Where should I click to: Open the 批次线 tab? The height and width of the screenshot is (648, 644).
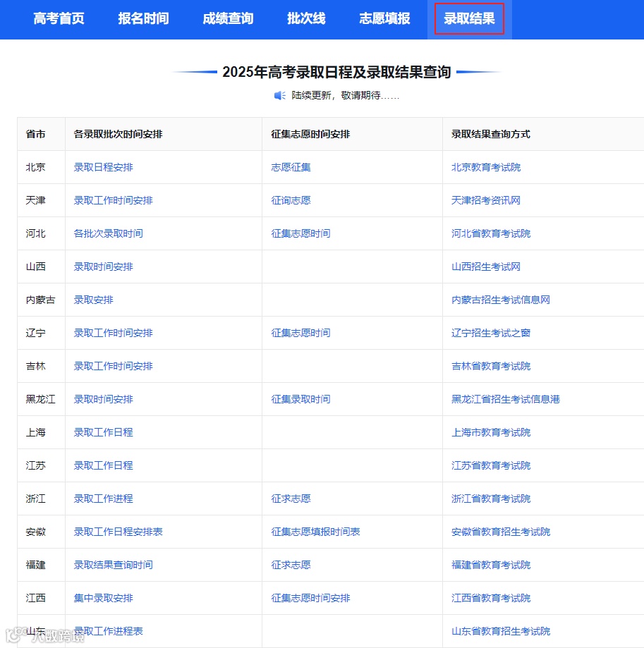click(x=306, y=18)
